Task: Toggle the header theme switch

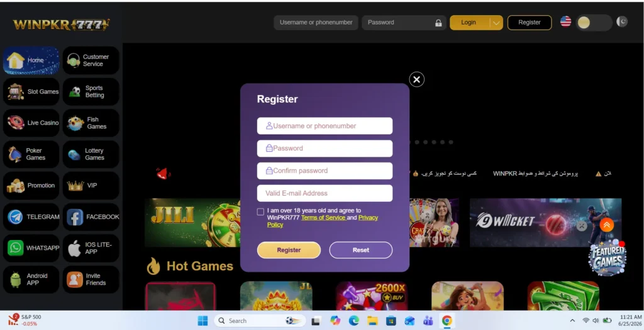Action: 594,23
